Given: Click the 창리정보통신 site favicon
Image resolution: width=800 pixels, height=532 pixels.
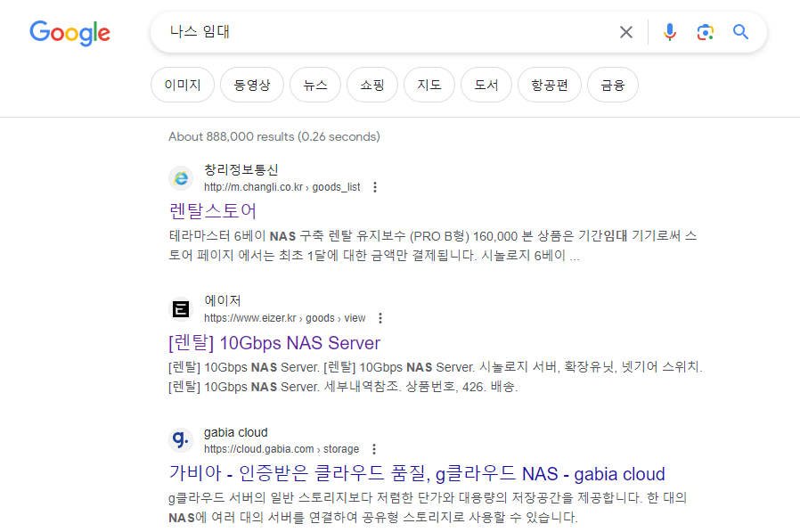Looking at the screenshot, I should pos(181,178).
